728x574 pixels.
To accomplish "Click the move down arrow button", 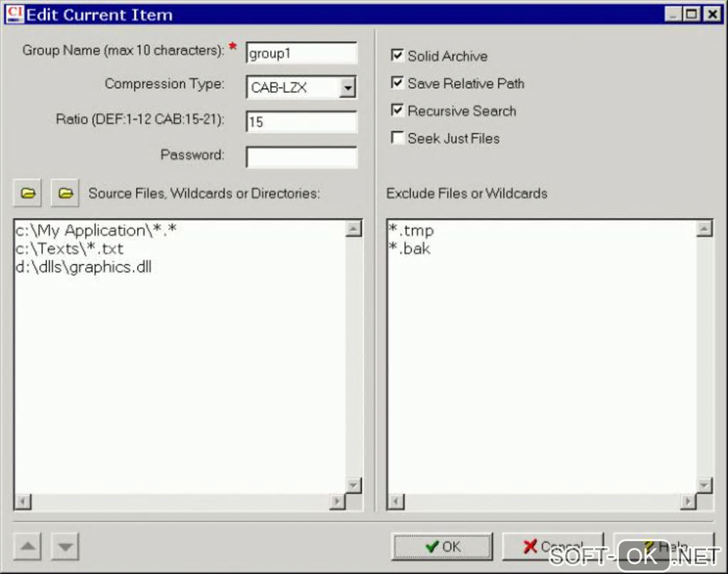I will (65, 547).
